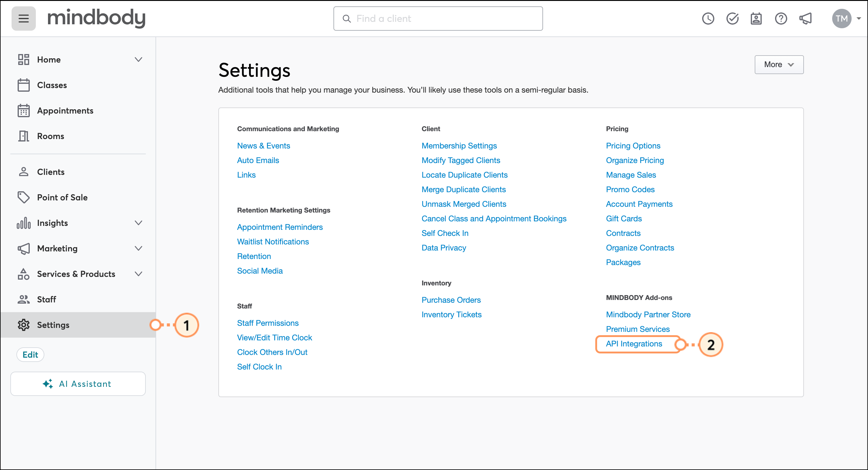This screenshot has width=868, height=470.
Task: Expand the Insights menu chevron
Action: pos(138,223)
